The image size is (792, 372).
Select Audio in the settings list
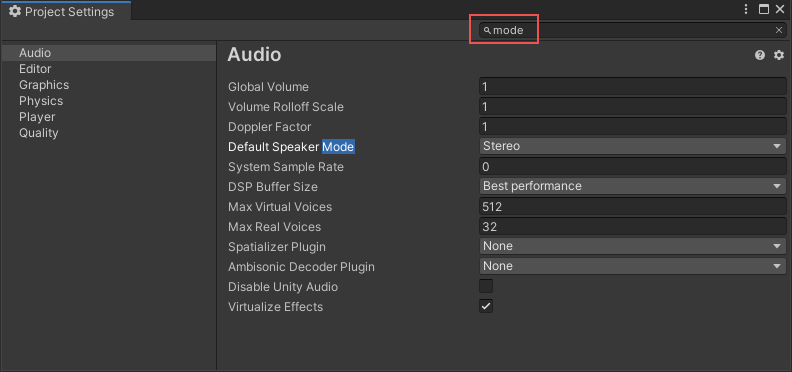(x=109, y=53)
